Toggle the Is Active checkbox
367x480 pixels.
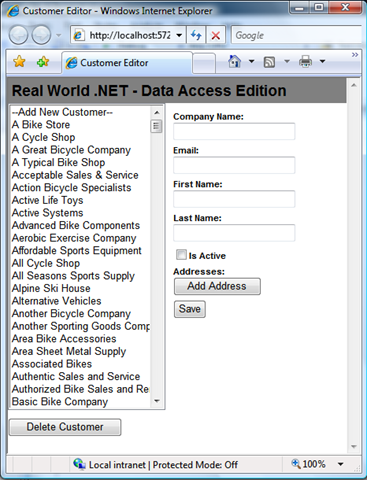coord(181,255)
